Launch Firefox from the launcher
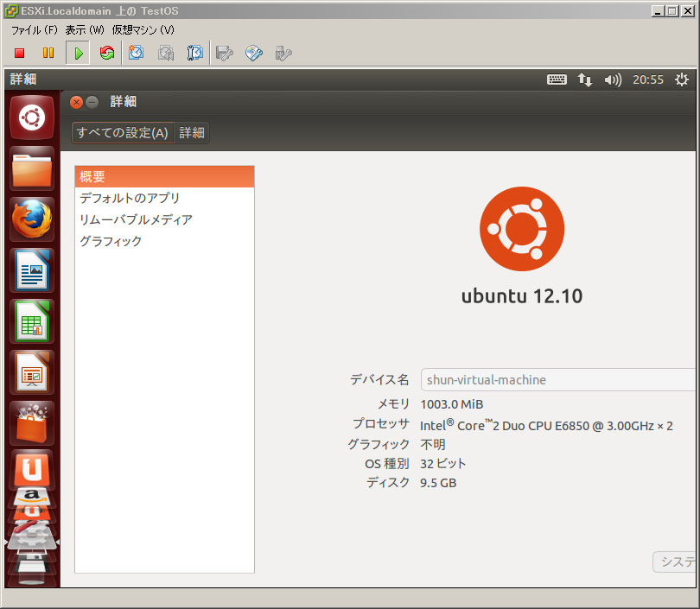 32,219
